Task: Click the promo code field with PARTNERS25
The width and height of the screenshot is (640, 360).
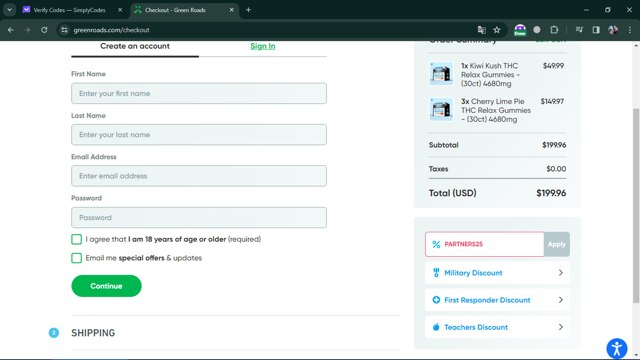Action: tap(484, 244)
